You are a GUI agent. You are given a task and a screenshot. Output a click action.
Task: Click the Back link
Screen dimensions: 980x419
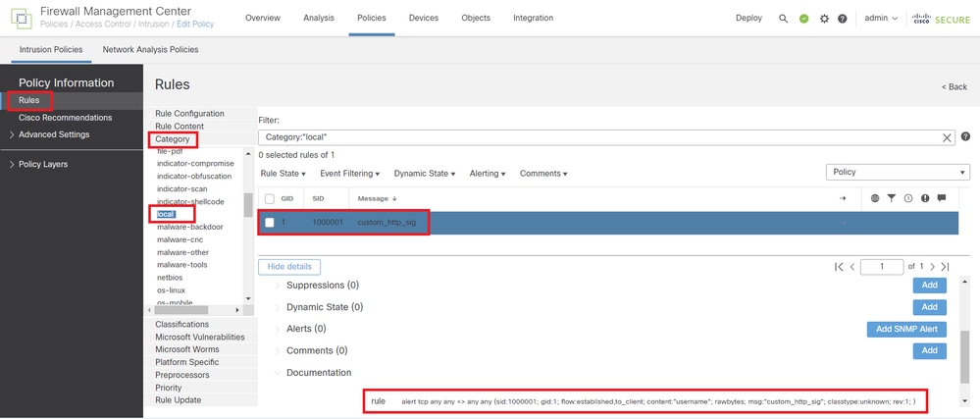tap(954, 87)
